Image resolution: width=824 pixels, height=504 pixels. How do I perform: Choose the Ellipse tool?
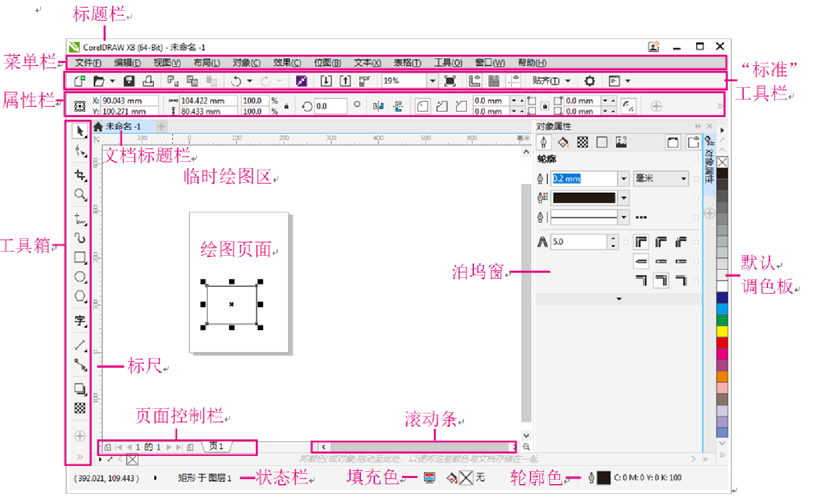click(x=80, y=277)
